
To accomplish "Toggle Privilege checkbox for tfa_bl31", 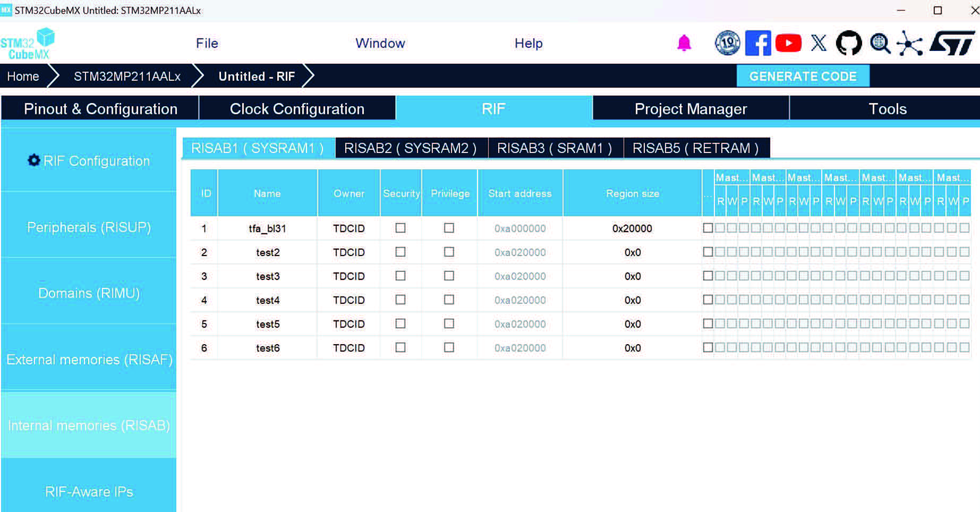I will tap(449, 228).
